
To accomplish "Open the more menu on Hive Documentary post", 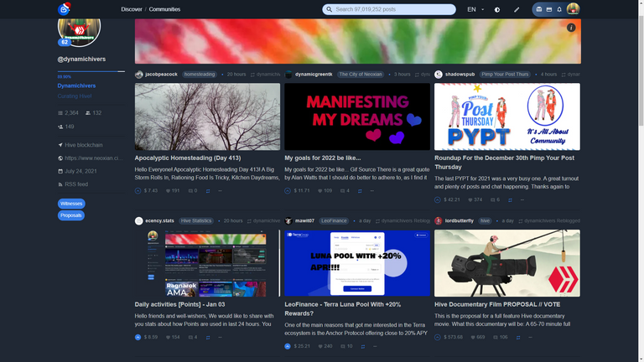I will 530,338.
